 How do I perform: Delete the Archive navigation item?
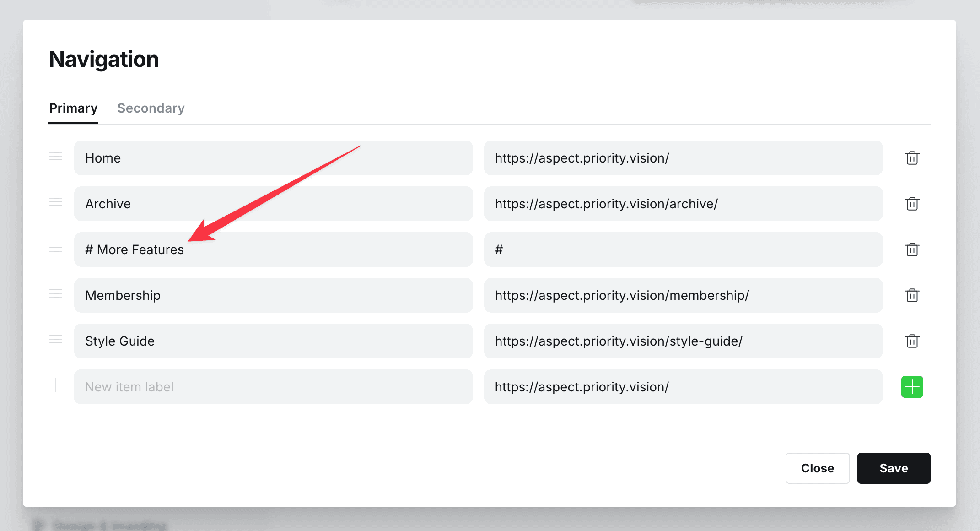[x=912, y=204]
